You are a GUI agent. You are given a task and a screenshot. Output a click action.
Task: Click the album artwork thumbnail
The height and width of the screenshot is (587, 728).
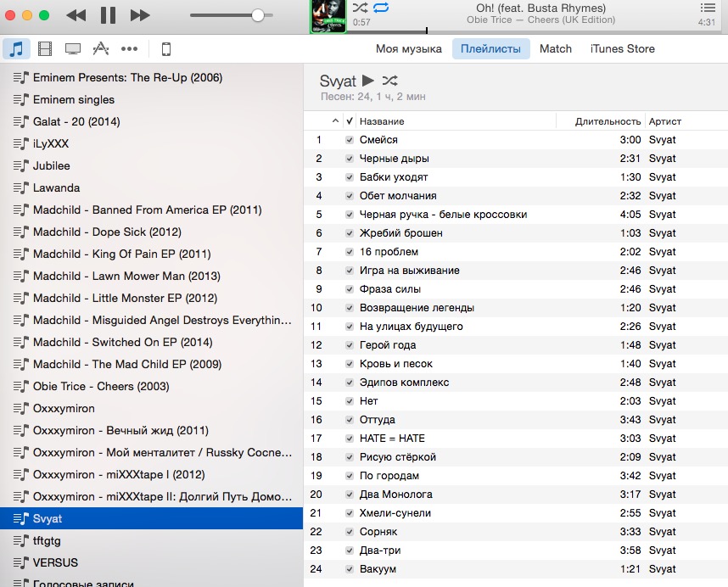[x=328, y=17]
